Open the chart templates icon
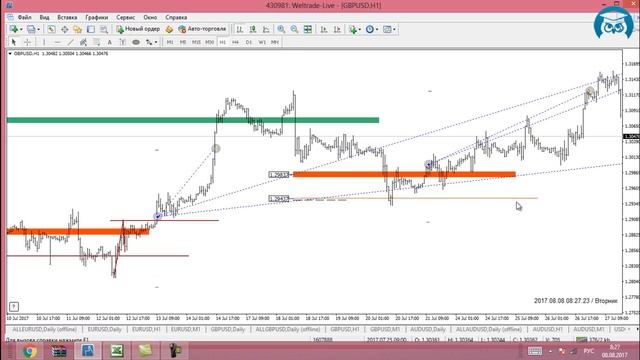This screenshot has height=360, width=640. [x=387, y=29]
